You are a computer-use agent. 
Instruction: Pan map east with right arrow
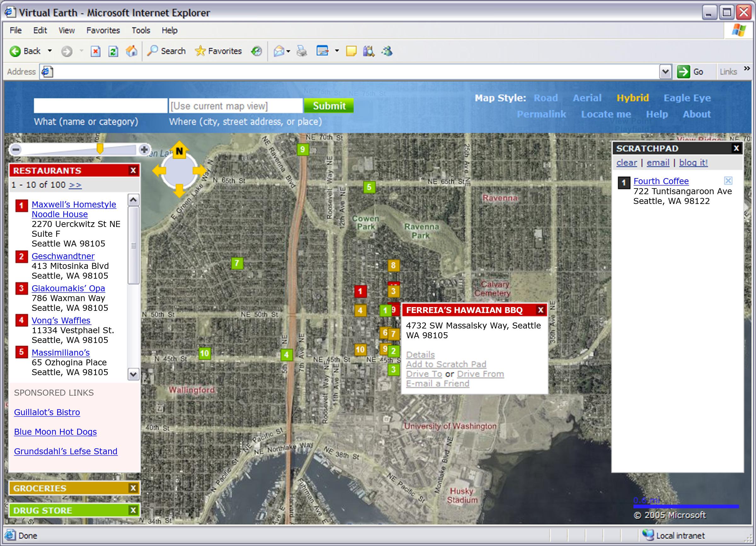[x=200, y=171]
